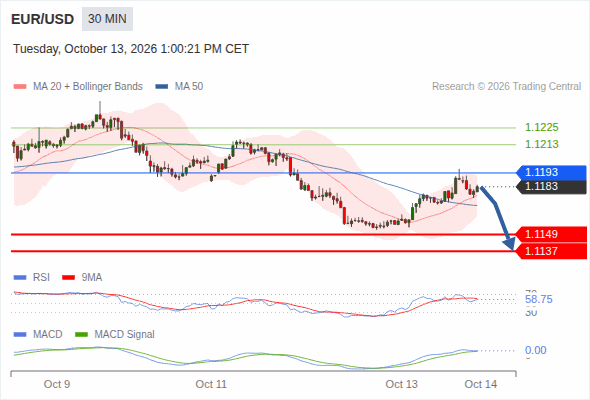Click the Research © 2026 Trading Central credit
The image size is (590, 400).
pos(506,87)
